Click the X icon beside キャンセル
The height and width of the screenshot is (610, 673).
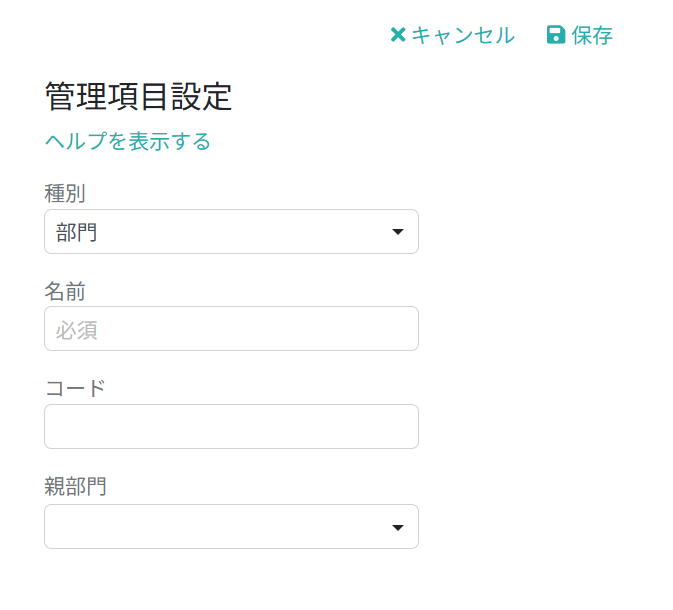click(397, 35)
